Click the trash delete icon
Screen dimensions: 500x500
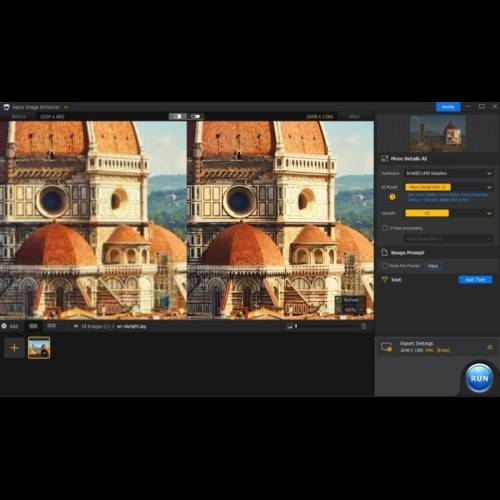click(364, 326)
